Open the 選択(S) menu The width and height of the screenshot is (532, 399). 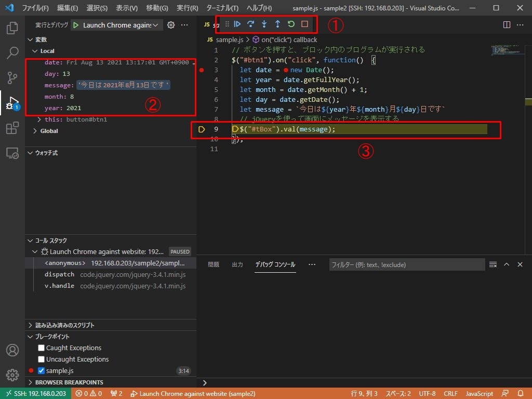point(97,8)
